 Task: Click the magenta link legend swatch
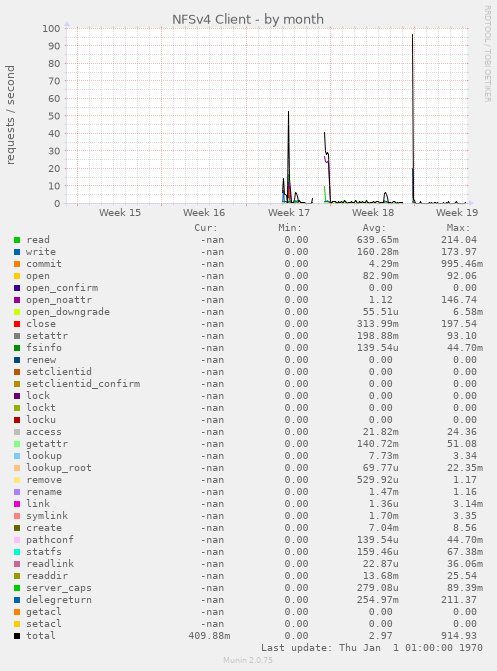point(17,504)
